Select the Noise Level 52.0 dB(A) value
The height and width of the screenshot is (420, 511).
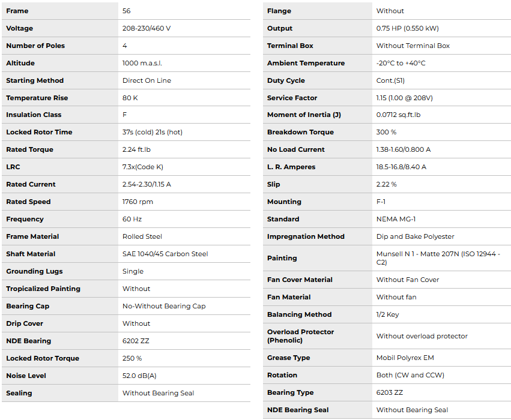[x=139, y=376]
